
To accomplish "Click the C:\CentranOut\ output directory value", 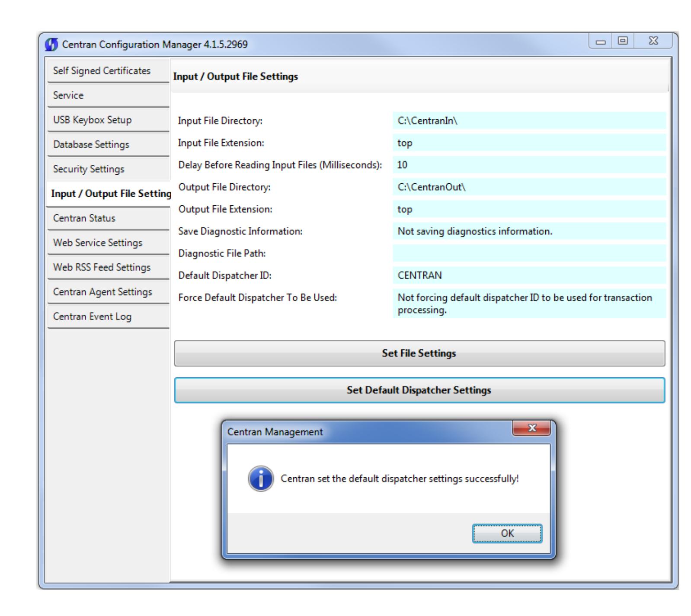I will [529, 187].
